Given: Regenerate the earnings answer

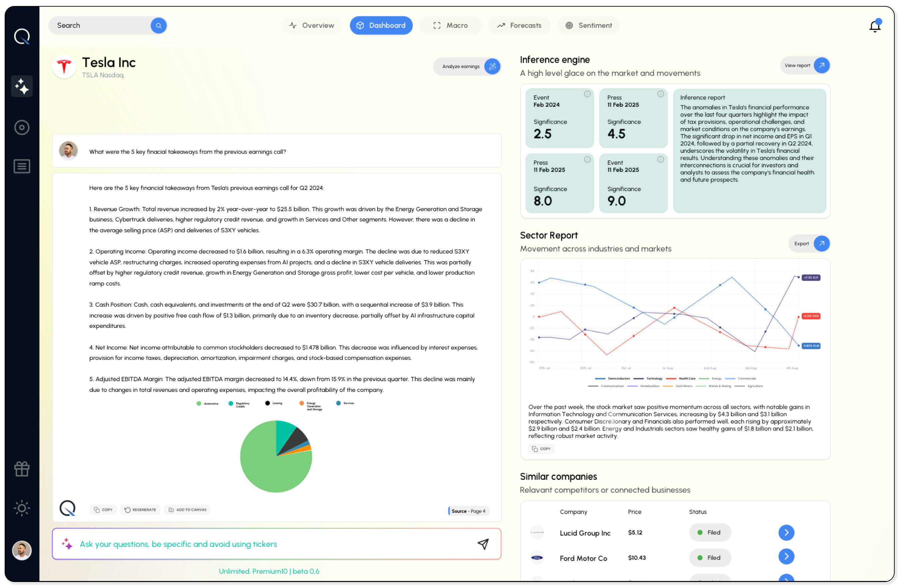Looking at the screenshot, I should click(140, 510).
